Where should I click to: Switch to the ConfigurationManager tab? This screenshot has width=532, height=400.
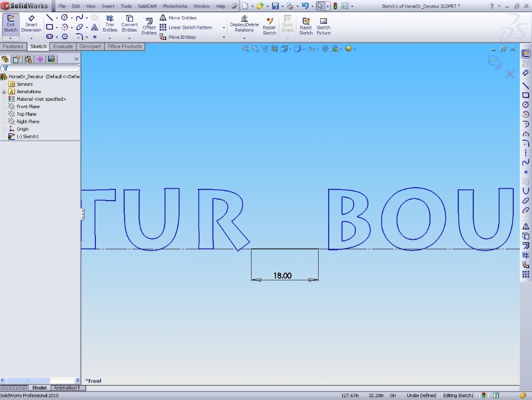[28, 59]
